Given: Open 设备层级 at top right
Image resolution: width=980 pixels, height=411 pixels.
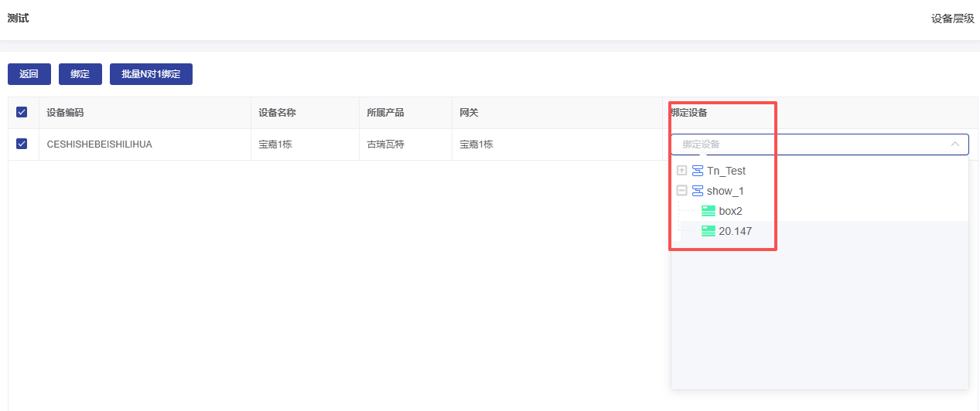Looking at the screenshot, I should [952, 19].
